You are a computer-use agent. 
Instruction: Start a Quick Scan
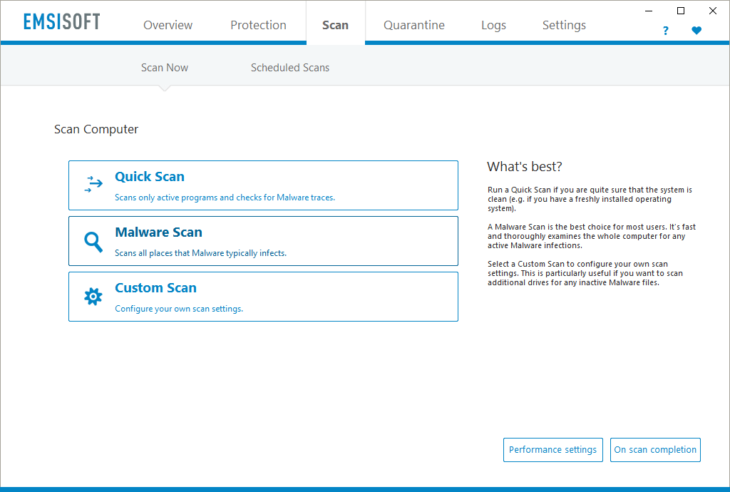[263, 185]
